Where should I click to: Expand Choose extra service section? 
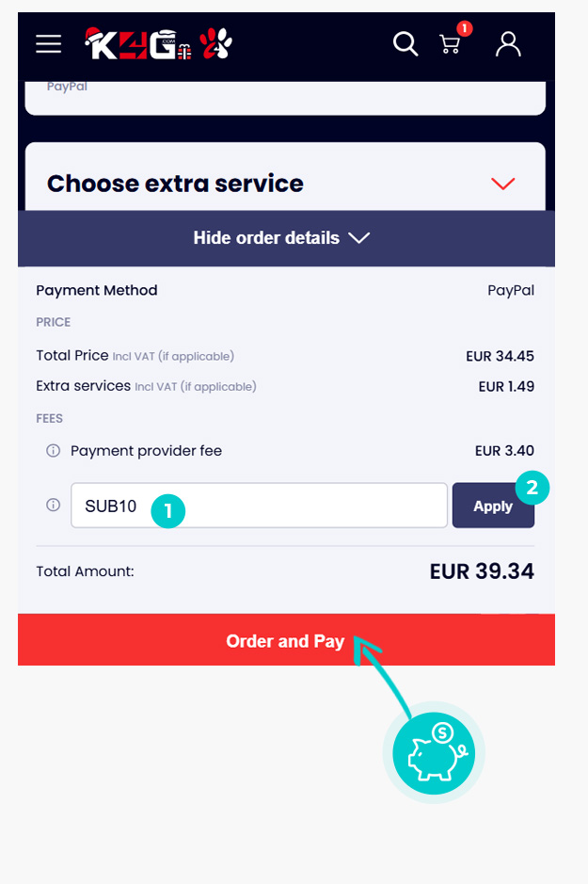coord(285,184)
